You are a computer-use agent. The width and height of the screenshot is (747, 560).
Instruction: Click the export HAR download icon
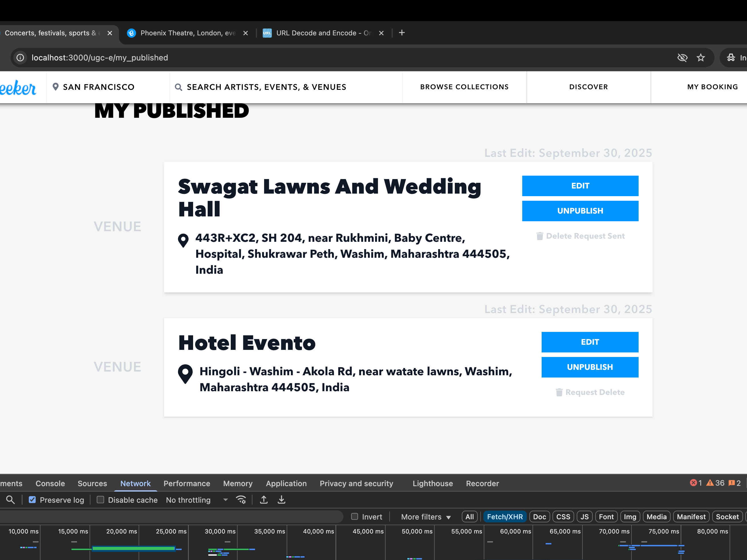tap(281, 500)
